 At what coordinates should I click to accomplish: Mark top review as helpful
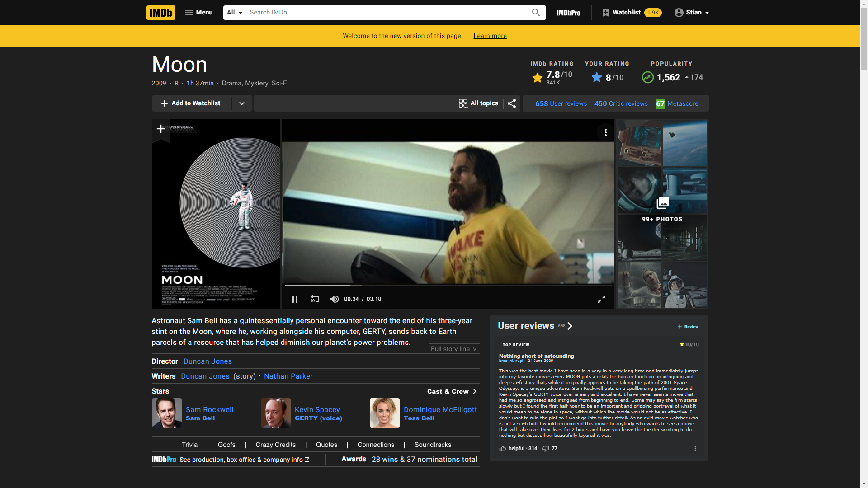click(503, 448)
